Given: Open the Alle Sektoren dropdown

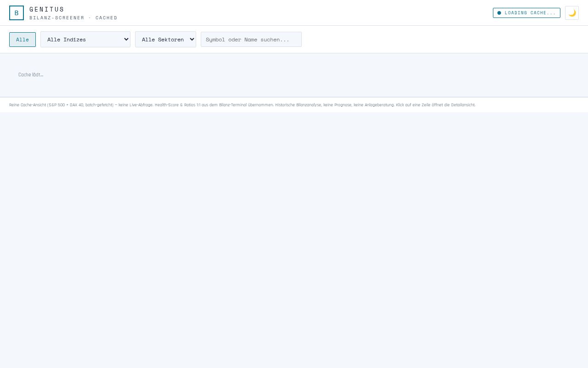Looking at the screenshot, I should click(165, 40).
